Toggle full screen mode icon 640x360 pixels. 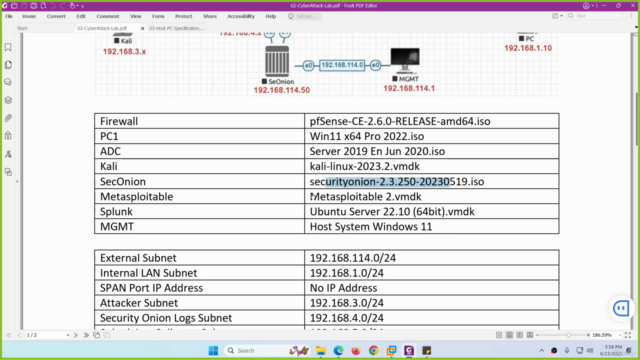click(628, 335)
